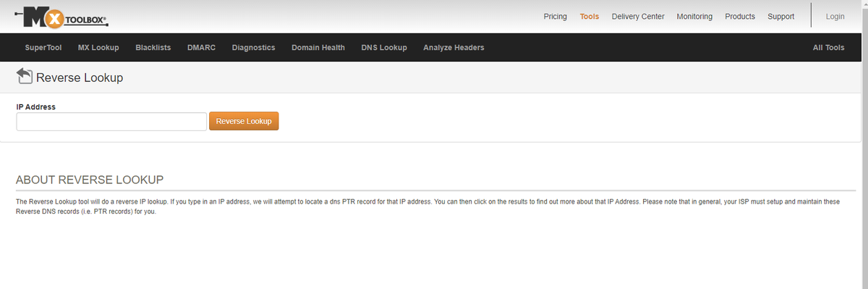Click the Reverse Lookup tool description paragraph
The image size is (868, 289).
[427, 207]
